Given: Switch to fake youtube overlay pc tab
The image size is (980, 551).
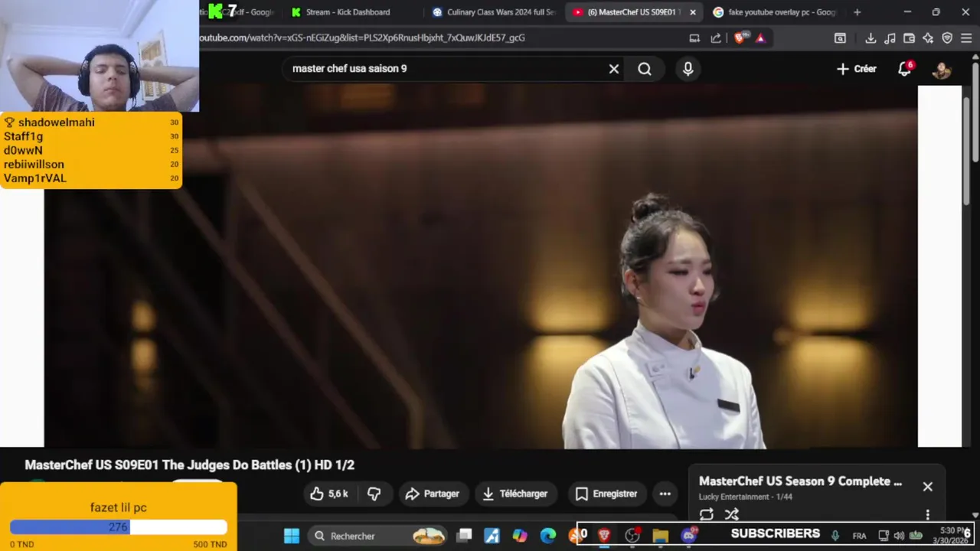Looking at the screenshot, I should pos(775,12).
